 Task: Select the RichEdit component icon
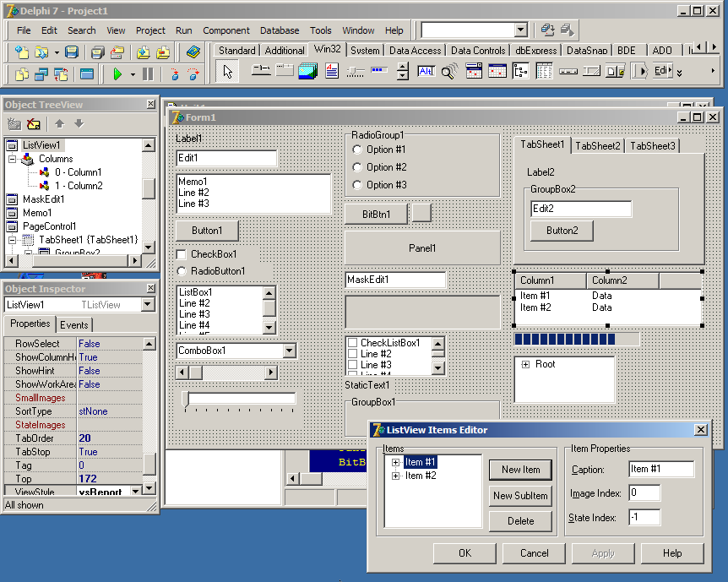pyautogui.click(x=332, y=71)
